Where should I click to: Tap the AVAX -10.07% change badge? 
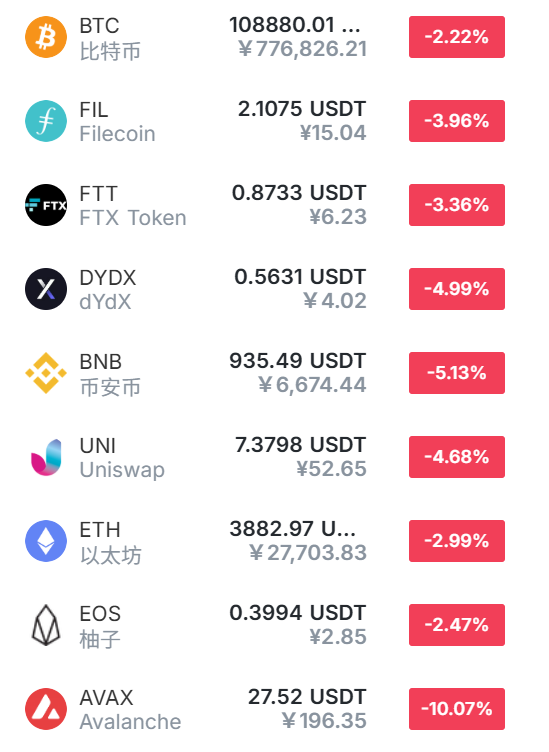click(456, 709)
